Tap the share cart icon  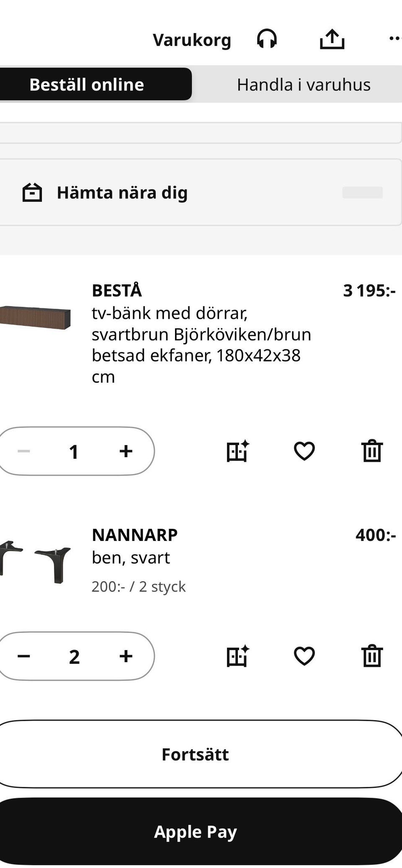332,39
